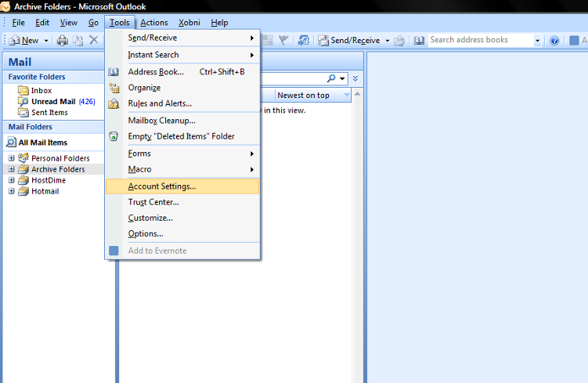588x383 pixels.
Task: Click the Categorize grid icon in toolbar
Action: point(267,40)
